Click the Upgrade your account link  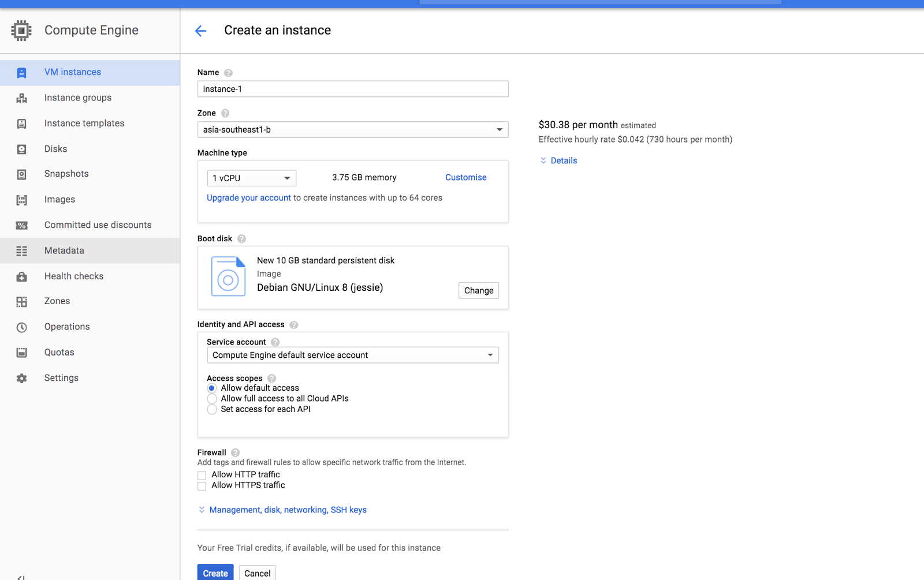[249, 198]
